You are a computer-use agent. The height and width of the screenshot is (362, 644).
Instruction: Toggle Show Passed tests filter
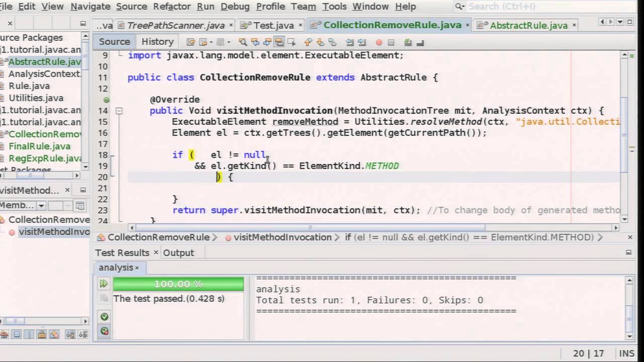(104, 317)
